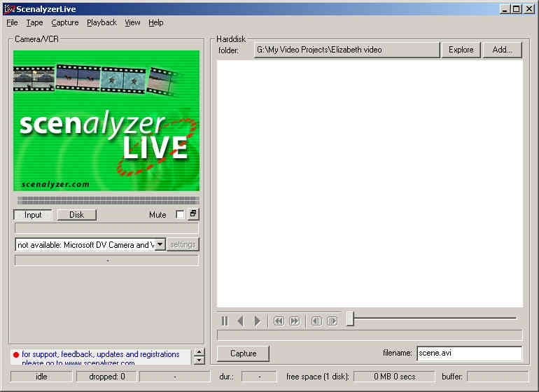
Task: Click the rewind double-arrow icon
Action: [279, 321]
